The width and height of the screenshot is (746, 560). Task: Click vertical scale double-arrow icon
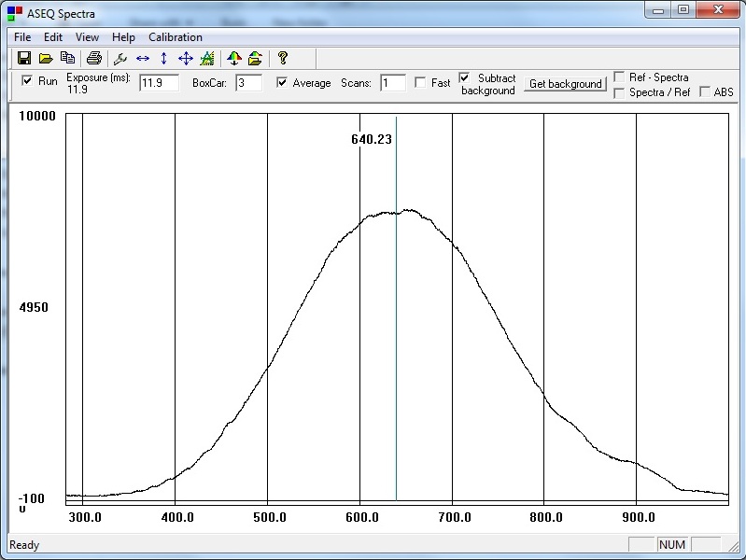[x=163, y=58]
